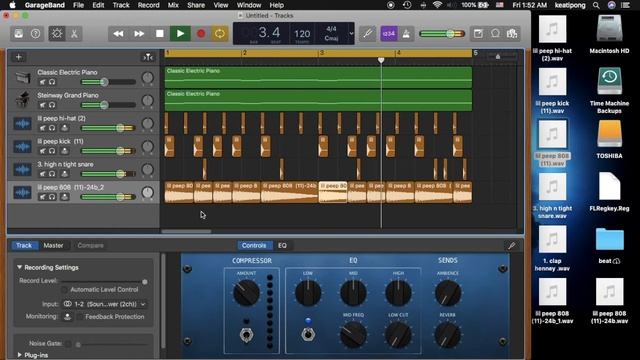Flip the EQ on/off switch
Screen dimensions: 640x360
308,335
